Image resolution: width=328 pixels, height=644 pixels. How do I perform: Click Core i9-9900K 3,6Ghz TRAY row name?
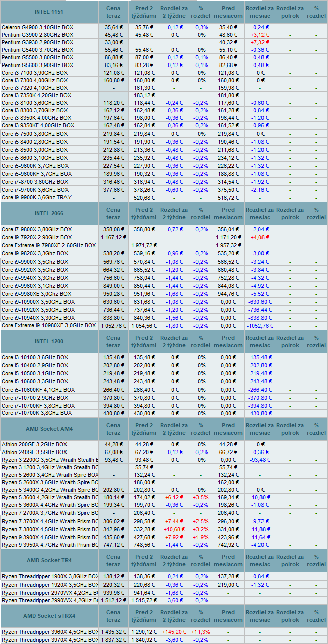(36, 197)
